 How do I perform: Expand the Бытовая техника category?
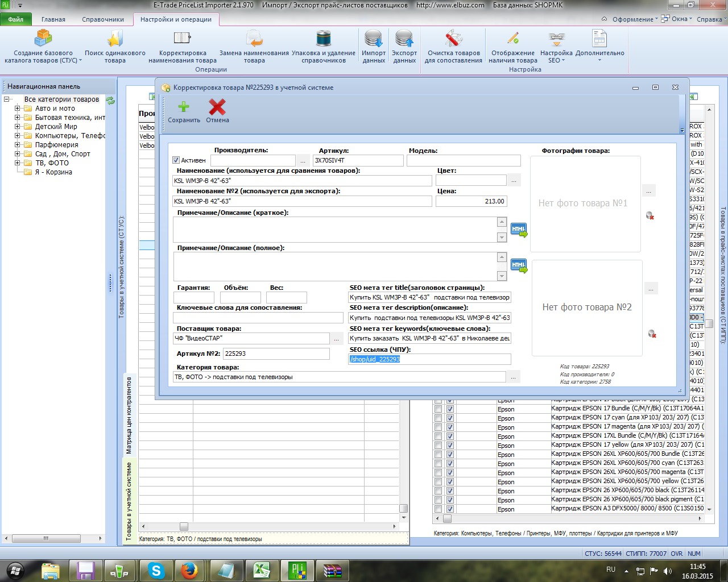[17, 118]
